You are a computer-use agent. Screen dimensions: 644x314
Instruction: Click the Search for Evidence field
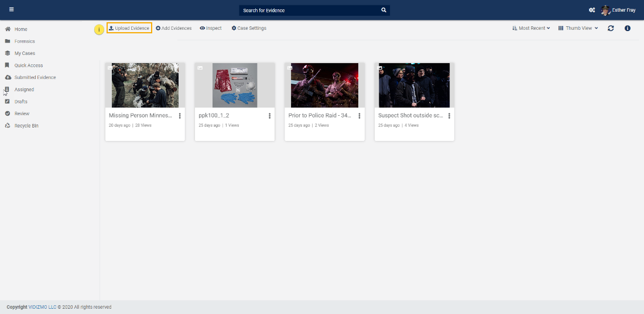tap(309, 11)
